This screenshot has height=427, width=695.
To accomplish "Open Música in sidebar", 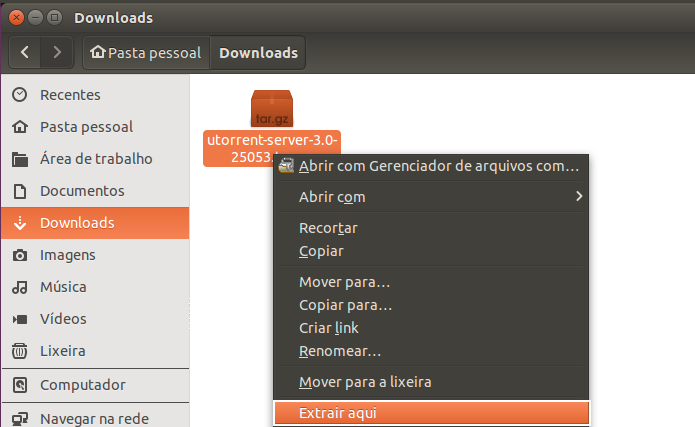I will point(95,287).
